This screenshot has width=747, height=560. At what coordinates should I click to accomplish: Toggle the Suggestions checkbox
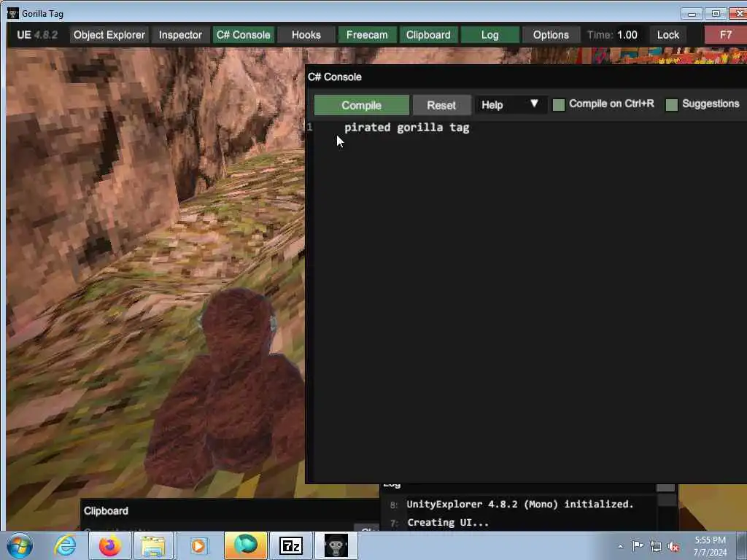(x=671, y=105)
